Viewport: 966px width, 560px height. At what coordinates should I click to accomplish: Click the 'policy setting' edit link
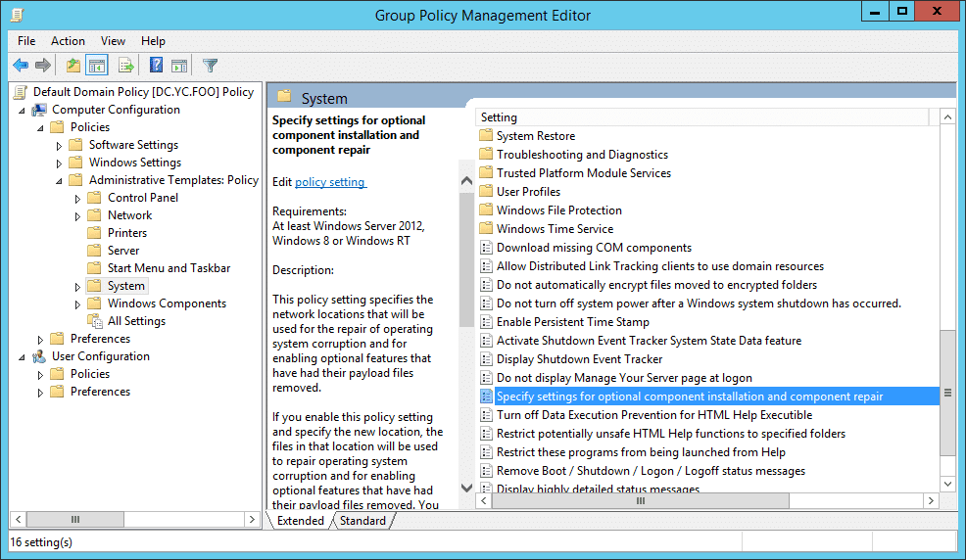[330, 182]
